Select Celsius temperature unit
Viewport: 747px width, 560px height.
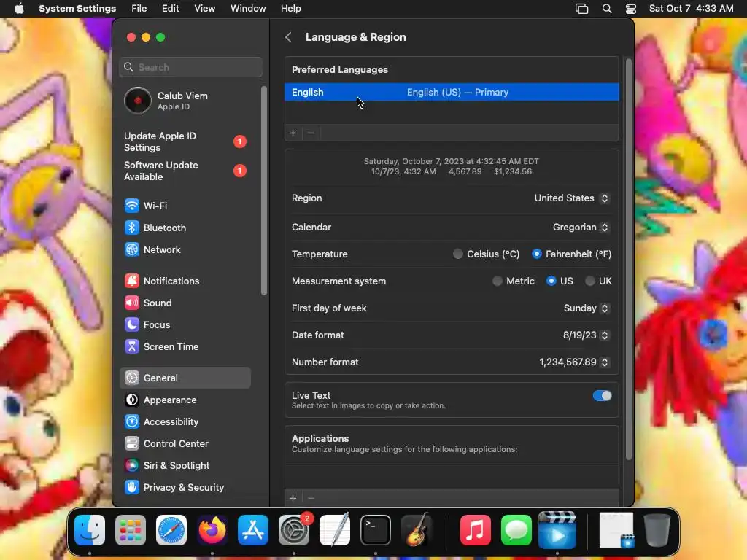[x=458, y=254]
